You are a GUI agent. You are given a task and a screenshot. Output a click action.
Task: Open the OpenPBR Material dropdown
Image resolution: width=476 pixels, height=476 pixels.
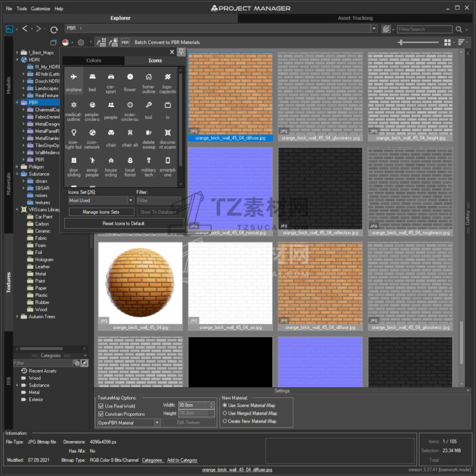(129, 422)
